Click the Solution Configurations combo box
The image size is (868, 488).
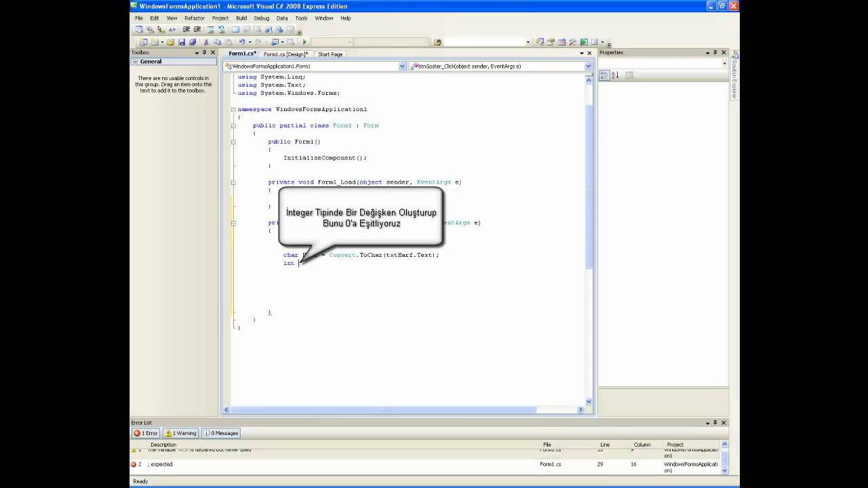[x=332, y=42]
